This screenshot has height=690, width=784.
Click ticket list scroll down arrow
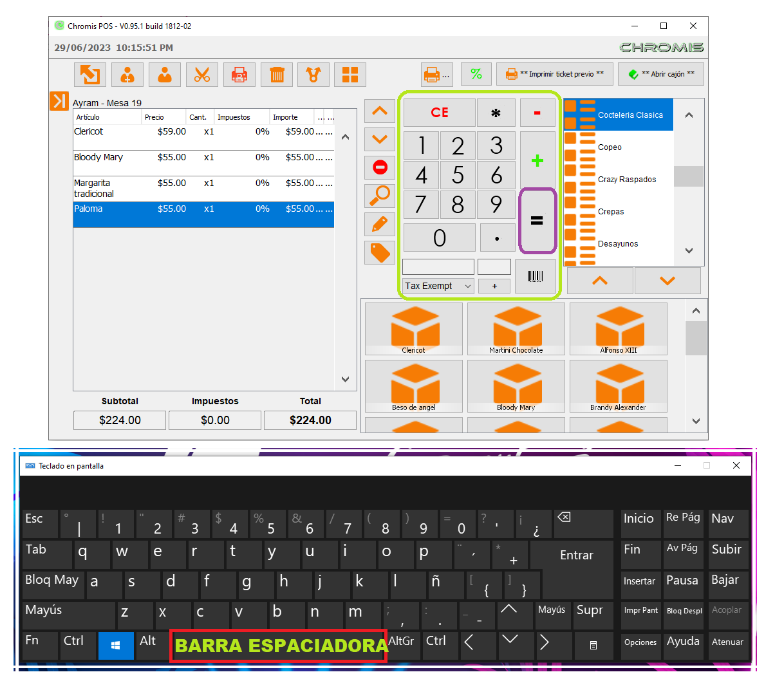click(x=346, y=380)
